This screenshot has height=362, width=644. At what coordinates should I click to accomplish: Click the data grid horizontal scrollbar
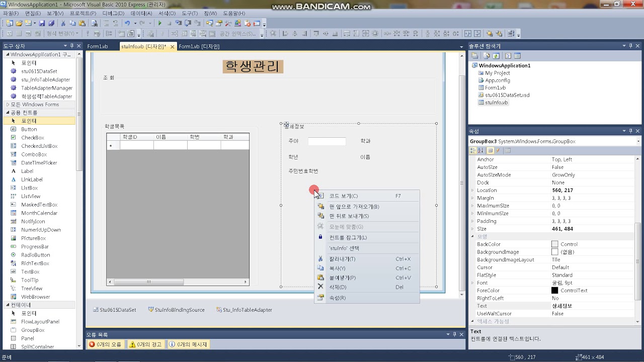(178, 282)
